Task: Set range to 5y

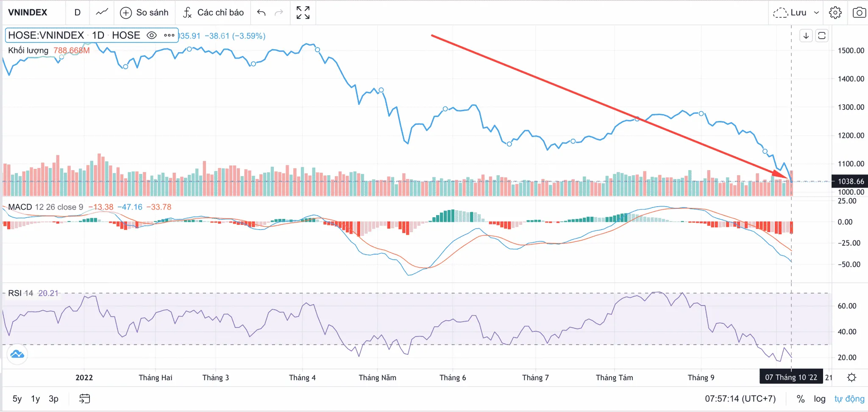Action: pos(17,399)
